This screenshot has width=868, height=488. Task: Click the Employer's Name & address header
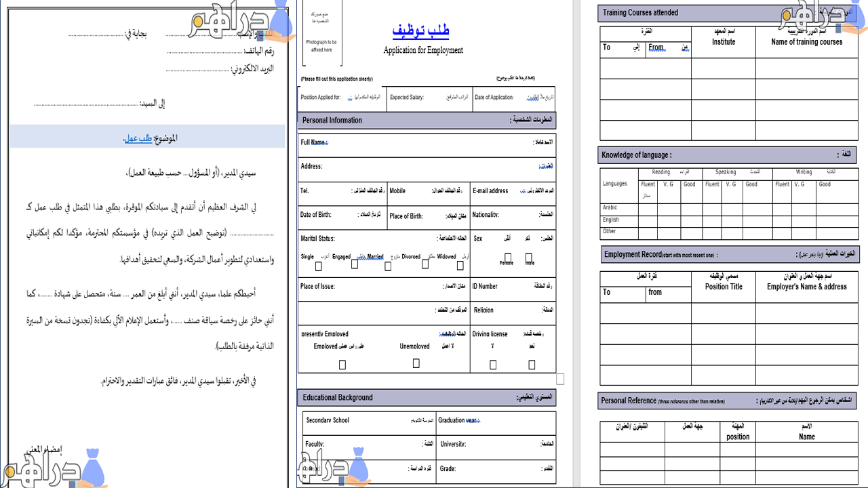click(807, 287)
